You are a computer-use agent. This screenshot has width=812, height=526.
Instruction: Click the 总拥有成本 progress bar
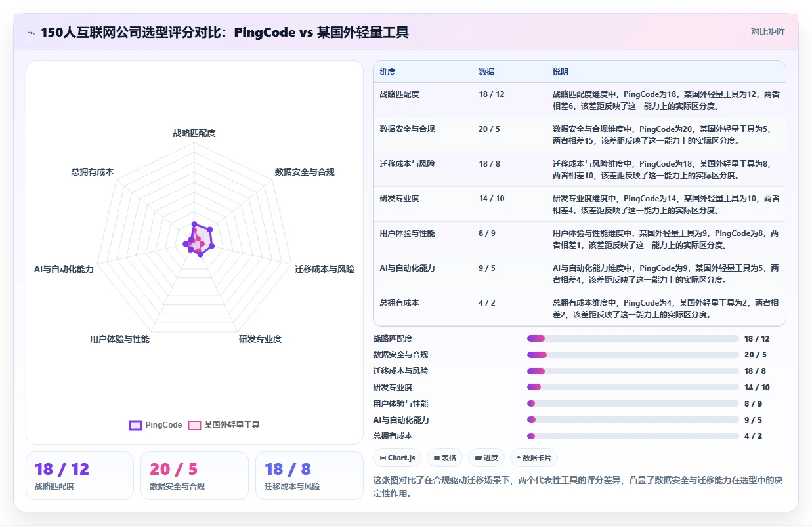633,436
